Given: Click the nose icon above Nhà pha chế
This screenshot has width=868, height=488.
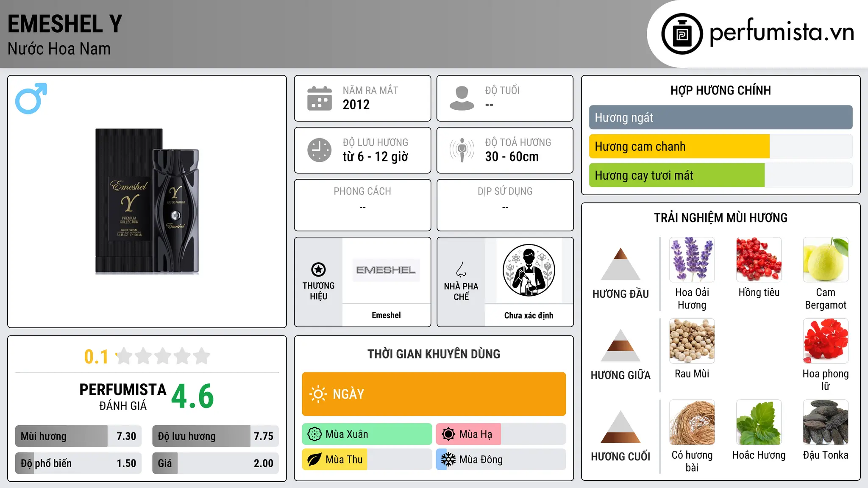Looking at the screenshot, I should pyautogui.click(x=461, y=269).
